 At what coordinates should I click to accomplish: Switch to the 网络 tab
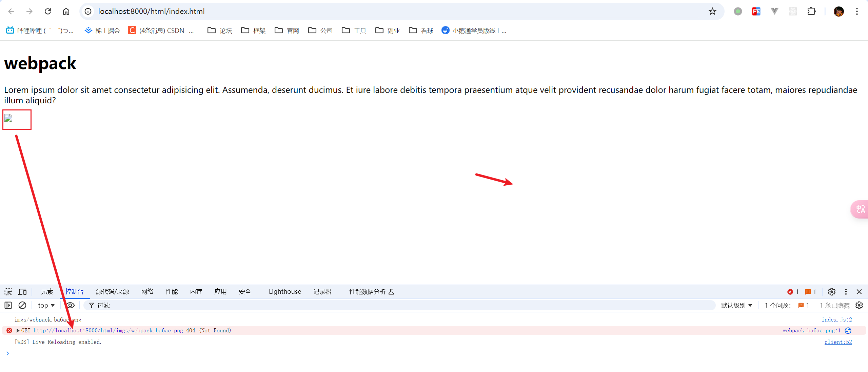(147, 292)
